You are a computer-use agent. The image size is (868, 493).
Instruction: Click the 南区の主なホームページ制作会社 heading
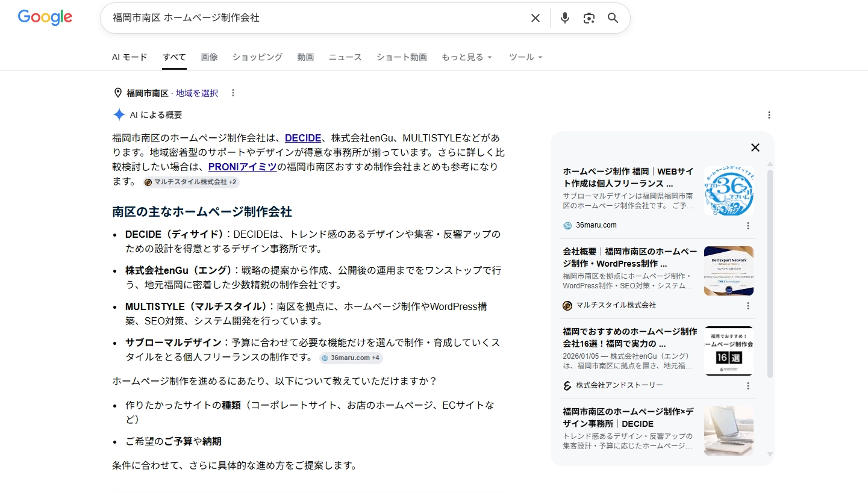[202, 212]
